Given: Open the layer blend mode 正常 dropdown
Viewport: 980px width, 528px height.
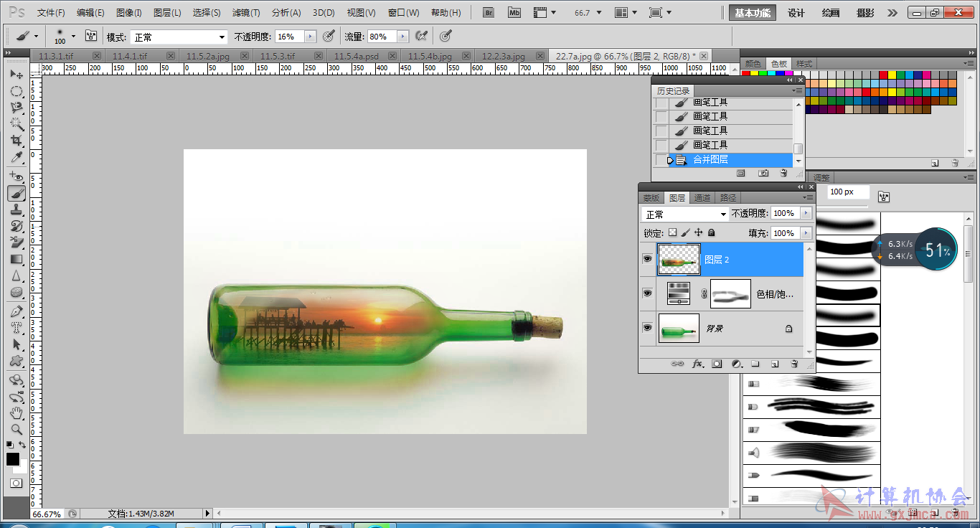Looking at the screenshot, I should point(685,214).
